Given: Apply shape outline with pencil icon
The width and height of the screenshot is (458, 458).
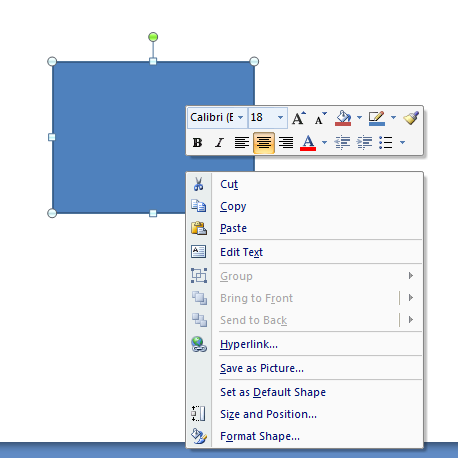Looking at the screenshot, I should pyautogui.click(x=377, y=118).
